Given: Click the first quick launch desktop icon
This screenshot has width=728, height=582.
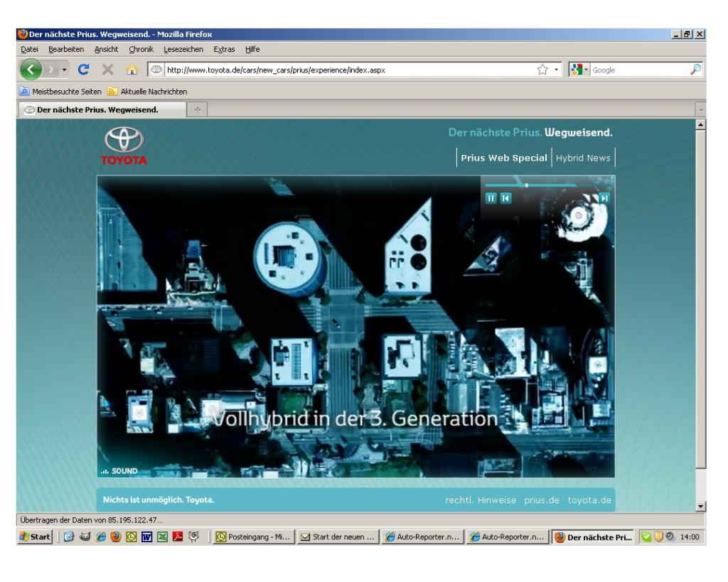Looking at the screenshot, I should 69,537.
